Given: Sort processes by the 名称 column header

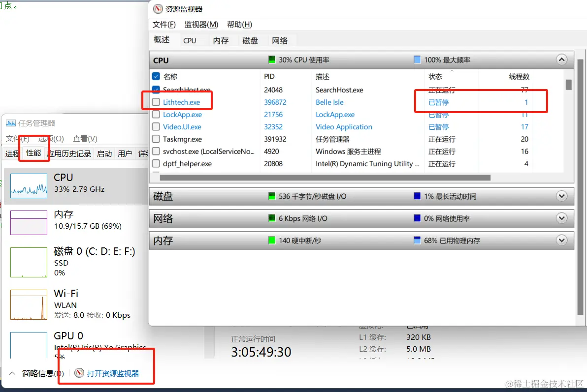Looking at the screenshot, I should tap(170, 76).
